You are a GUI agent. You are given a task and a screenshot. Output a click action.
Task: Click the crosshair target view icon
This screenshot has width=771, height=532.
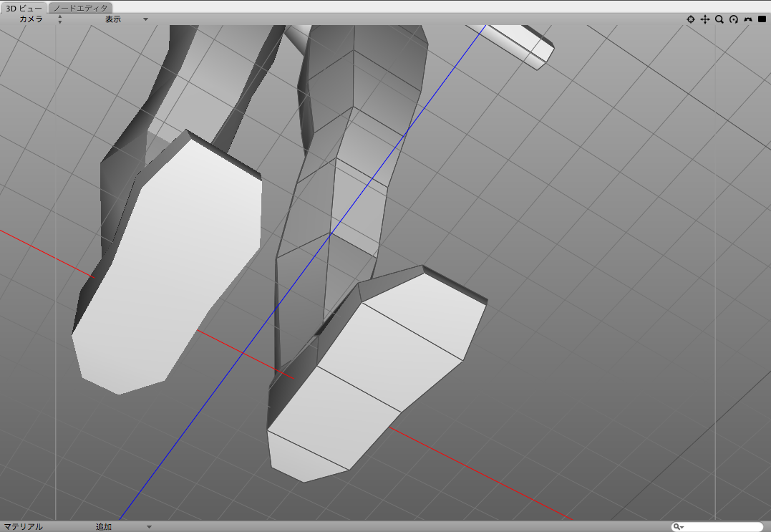(x=691, y=19)
